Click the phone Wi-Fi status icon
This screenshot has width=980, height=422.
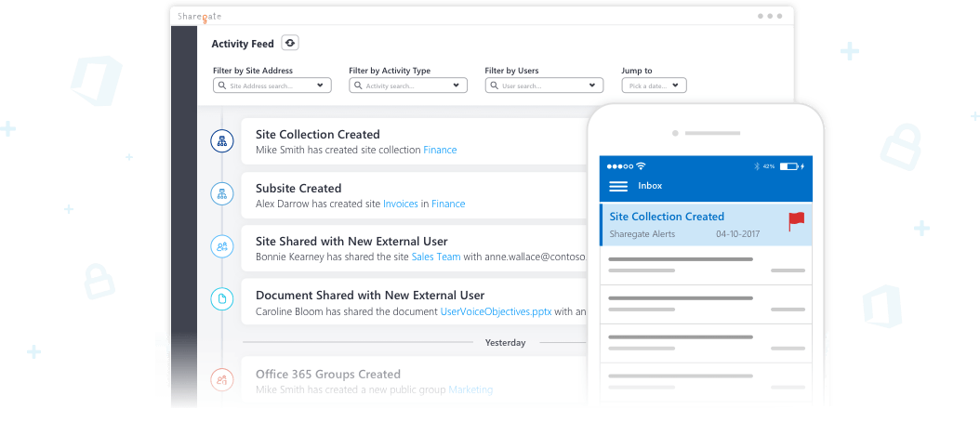tap(641, 166)
